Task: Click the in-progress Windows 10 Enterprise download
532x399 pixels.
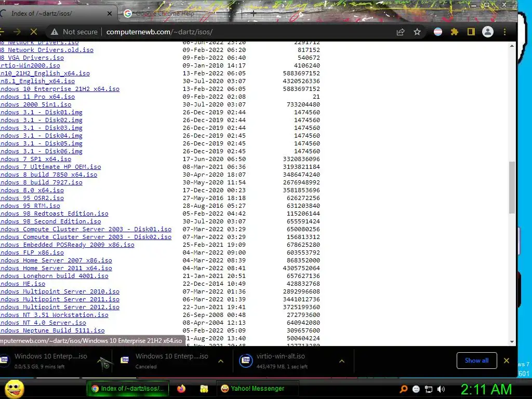Action: click(x=47, y=361)
